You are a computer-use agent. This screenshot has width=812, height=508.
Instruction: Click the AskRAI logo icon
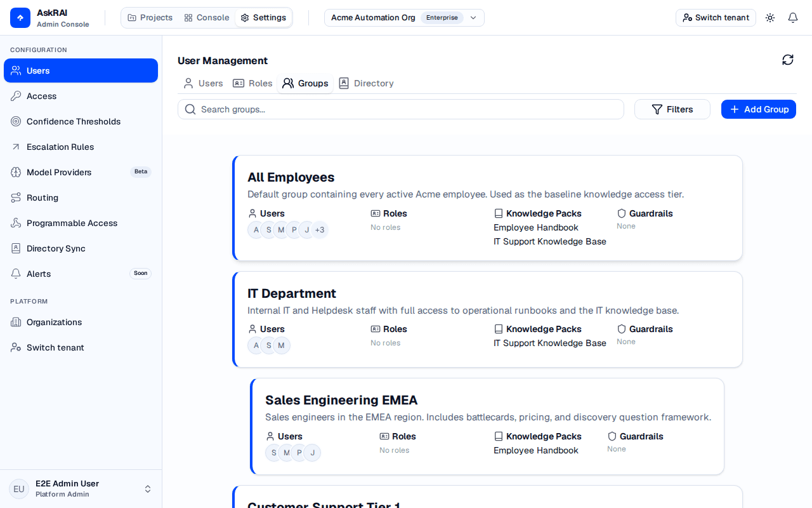pyautogui.click(x=20, y=18)
